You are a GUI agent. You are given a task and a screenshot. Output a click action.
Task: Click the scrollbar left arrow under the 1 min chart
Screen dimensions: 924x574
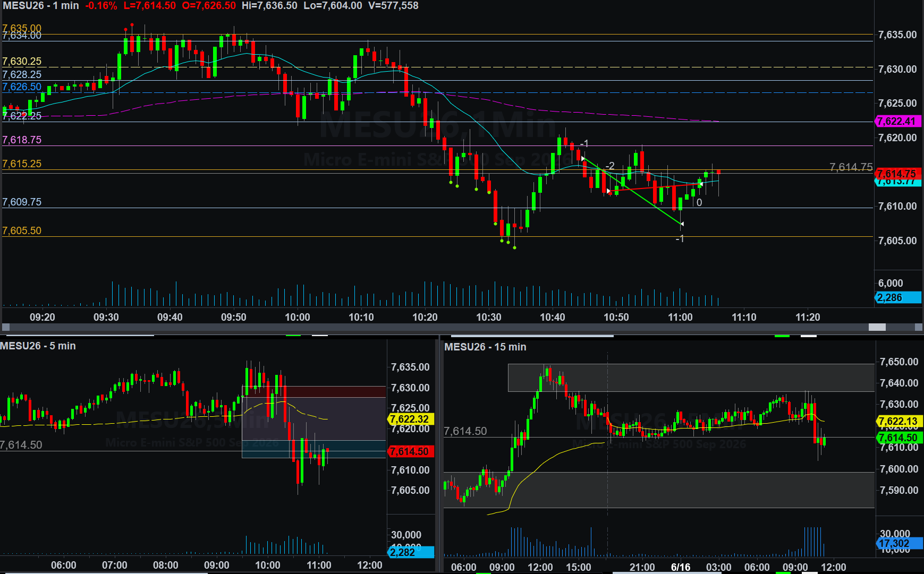[x=6, y=328]
